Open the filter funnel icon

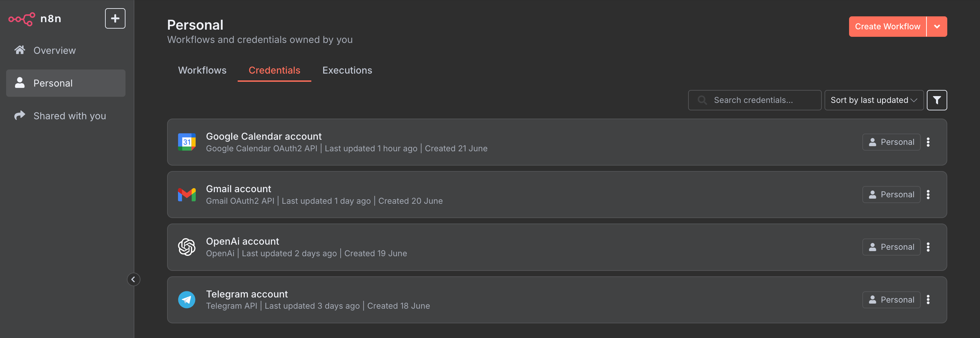tap(936, 100)
